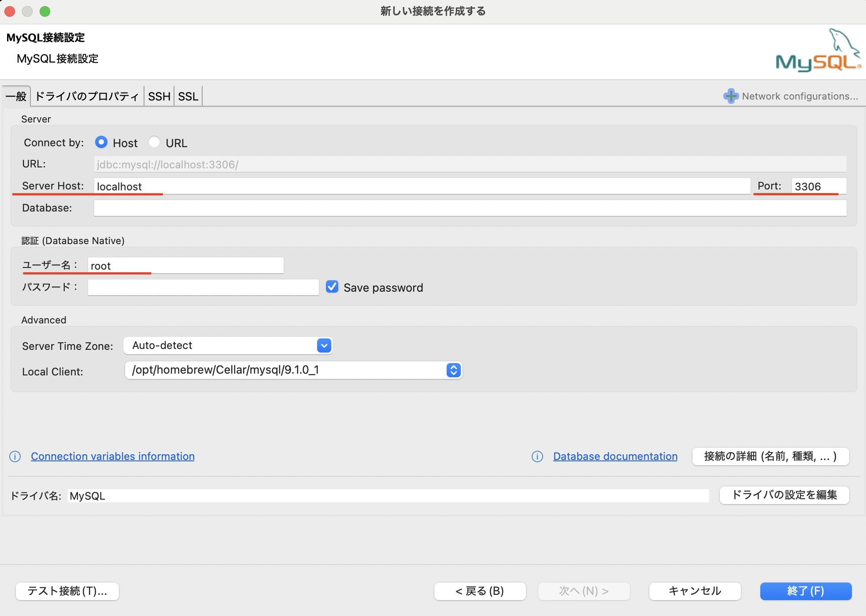
Task: Switch to the SSH tab
Action: click(159, 96)
